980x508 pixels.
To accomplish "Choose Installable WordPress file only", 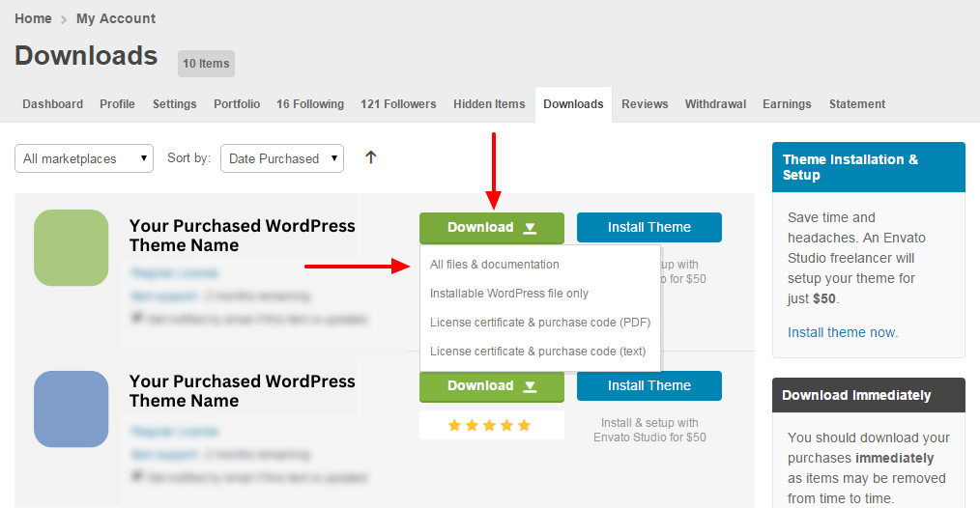I will point(509,294).
